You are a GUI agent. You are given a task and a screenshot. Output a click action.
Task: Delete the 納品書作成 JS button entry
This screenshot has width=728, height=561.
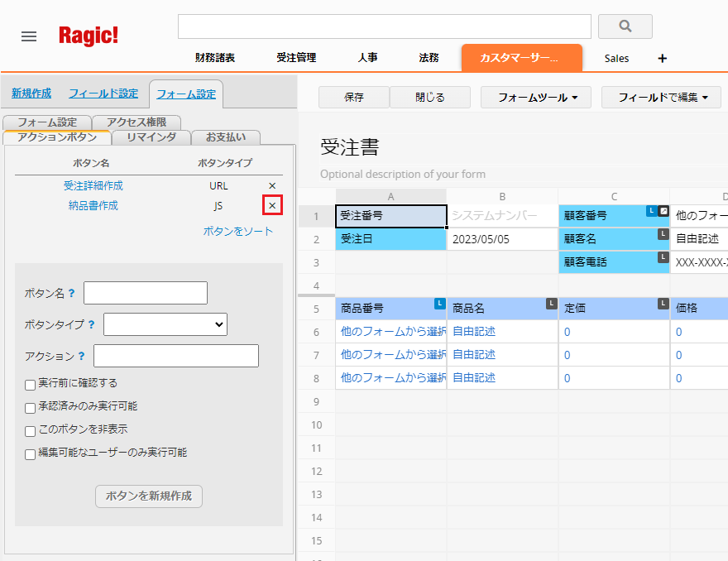pos(272,205)
